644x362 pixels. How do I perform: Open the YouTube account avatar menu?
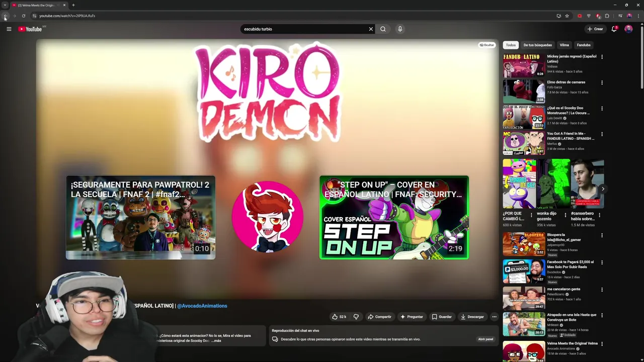628,29
